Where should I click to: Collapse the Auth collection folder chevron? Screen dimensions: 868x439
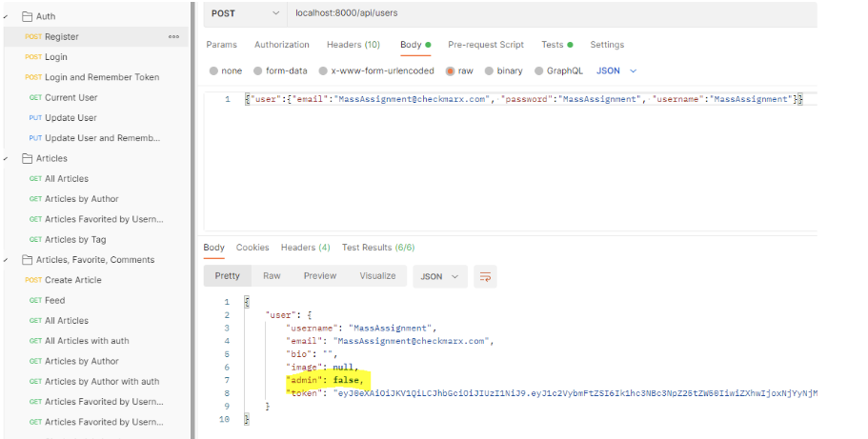pyautogui.click(x=7, y=16)
